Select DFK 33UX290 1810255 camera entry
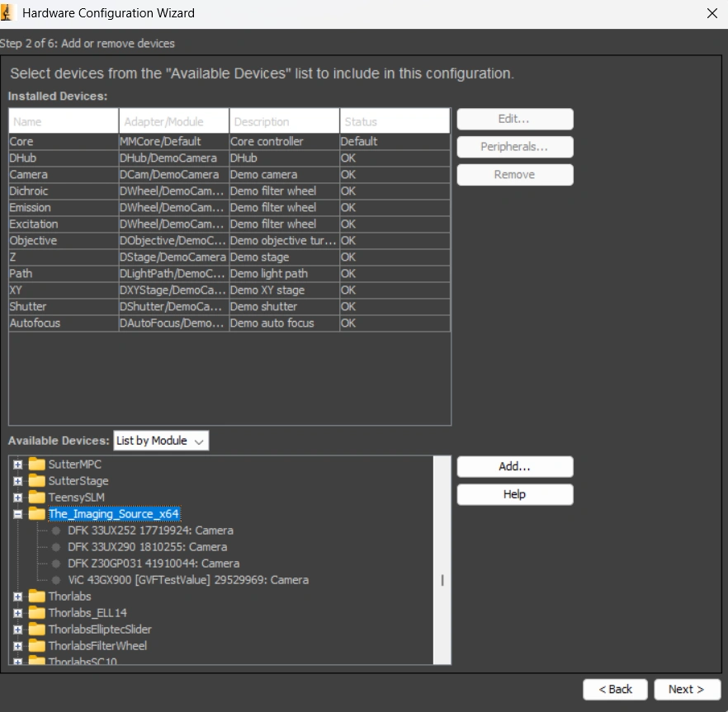This screenshot has width=728, height=712. point(147,547)
